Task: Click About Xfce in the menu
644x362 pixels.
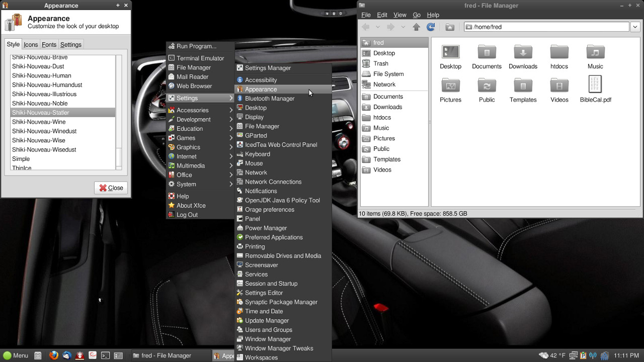Action: [x=201, y=206]
